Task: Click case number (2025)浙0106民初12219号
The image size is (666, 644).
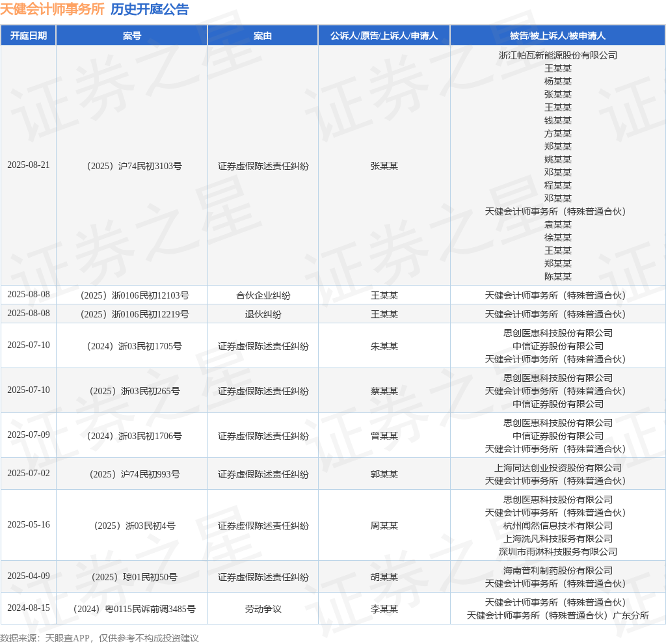Action: (134, 314)
